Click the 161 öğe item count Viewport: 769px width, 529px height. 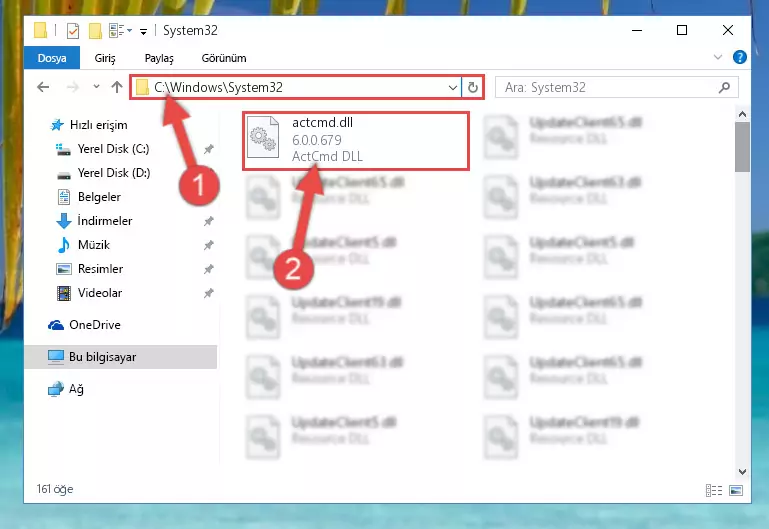(55, 489)
